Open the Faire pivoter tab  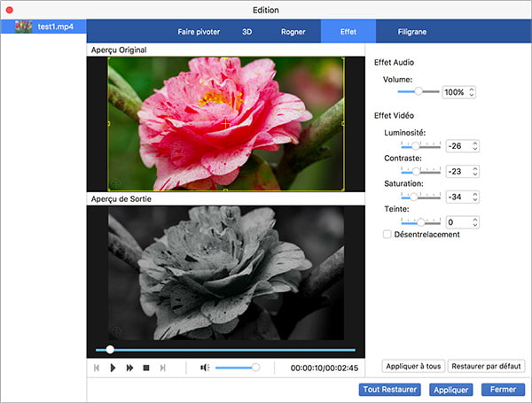click(x=199, y=32)
